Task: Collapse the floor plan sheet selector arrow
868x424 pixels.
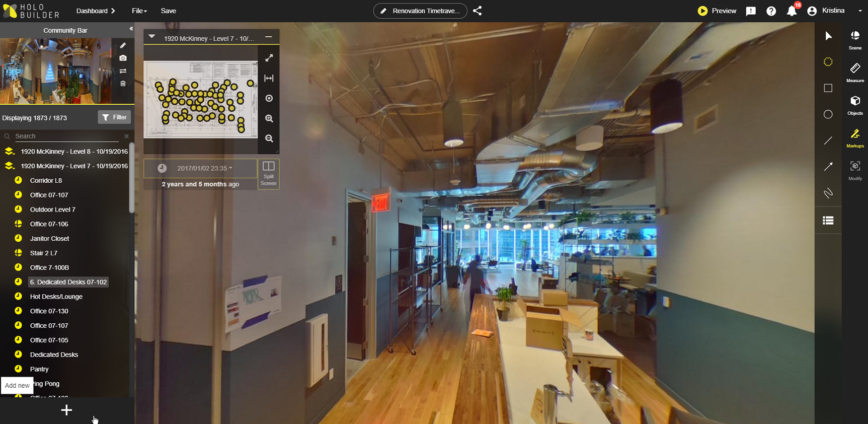Action: click(151, 37)
